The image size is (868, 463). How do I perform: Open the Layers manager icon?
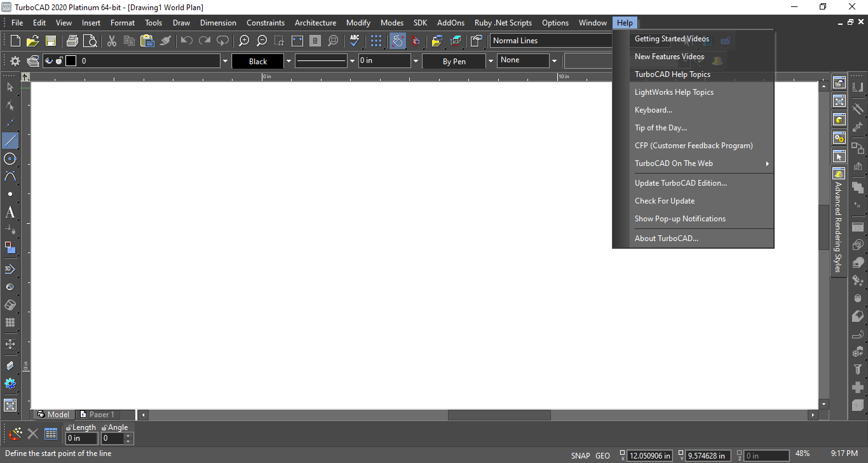click(x=33, y=61)
